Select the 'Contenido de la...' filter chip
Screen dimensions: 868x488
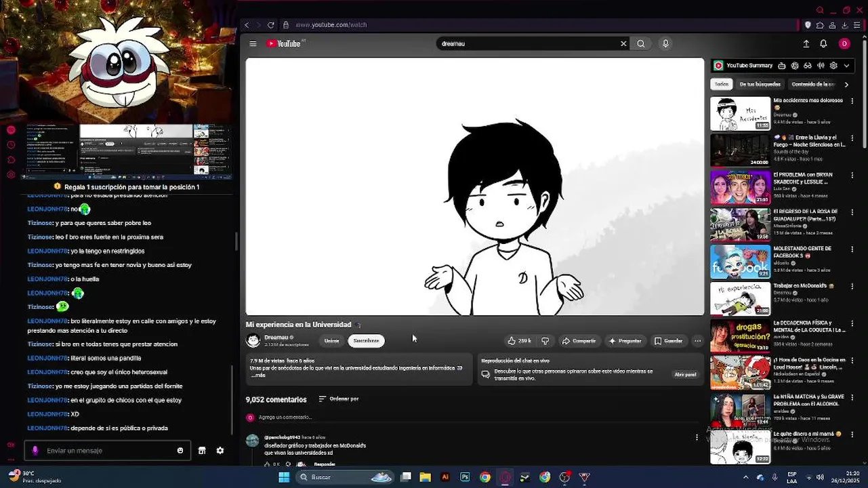click(x=812, y=84)
